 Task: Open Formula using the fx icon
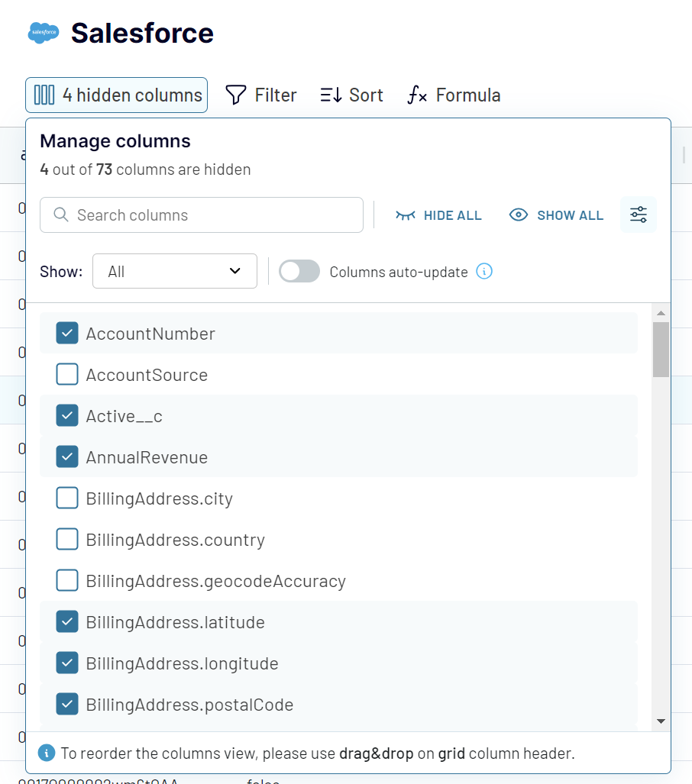coord(417,95)
